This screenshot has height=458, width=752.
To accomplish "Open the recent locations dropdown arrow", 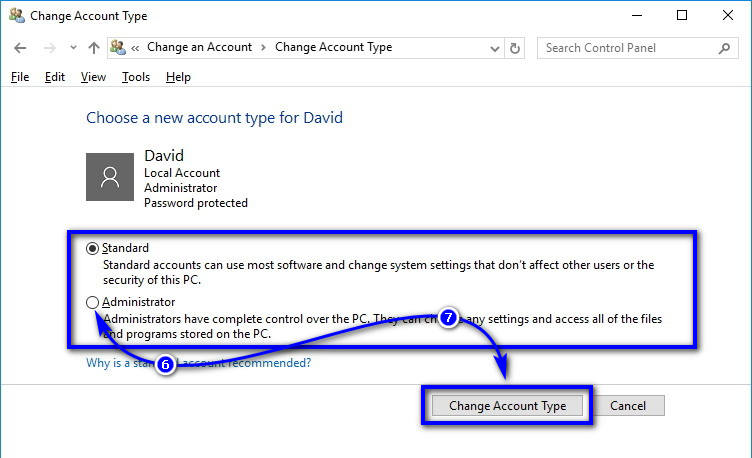I will [x=73, y=48].
